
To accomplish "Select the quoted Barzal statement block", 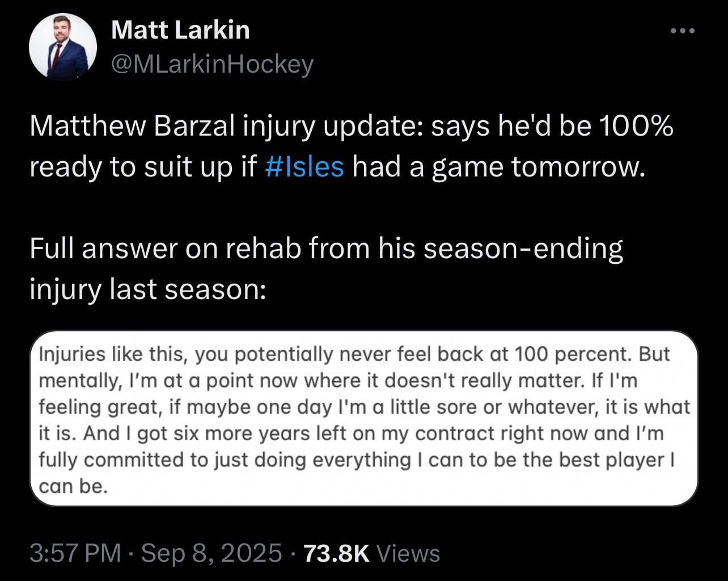I will tap(363, 419).
